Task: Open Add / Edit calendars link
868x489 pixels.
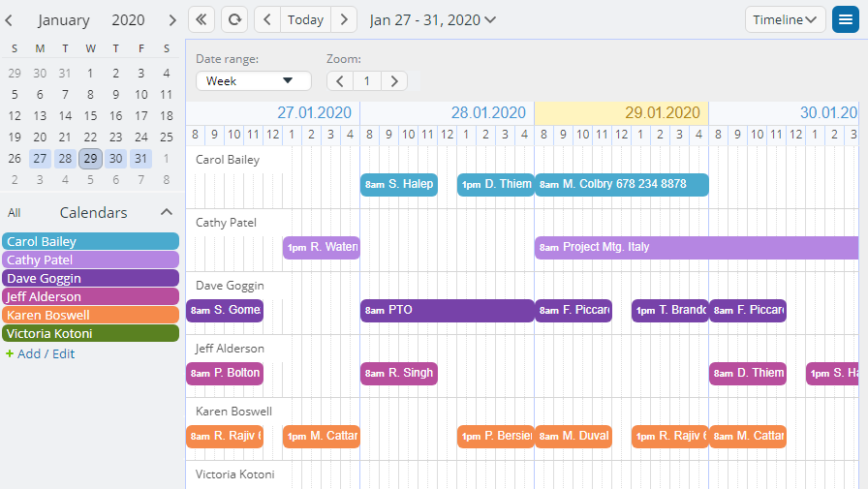Action: (40, 354)
